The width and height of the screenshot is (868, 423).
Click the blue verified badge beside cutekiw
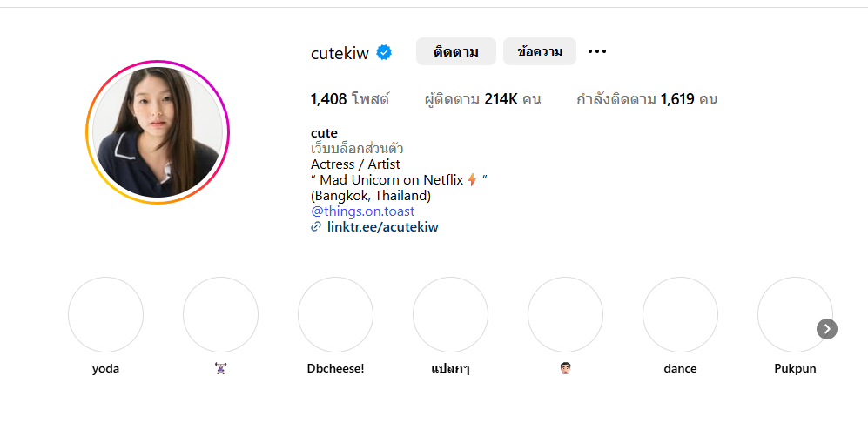(384, 52)
